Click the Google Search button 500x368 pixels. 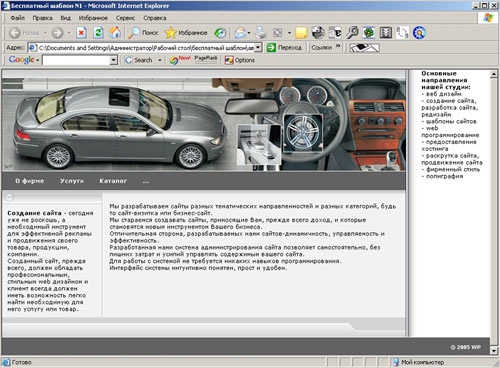(x=138, y=60)
